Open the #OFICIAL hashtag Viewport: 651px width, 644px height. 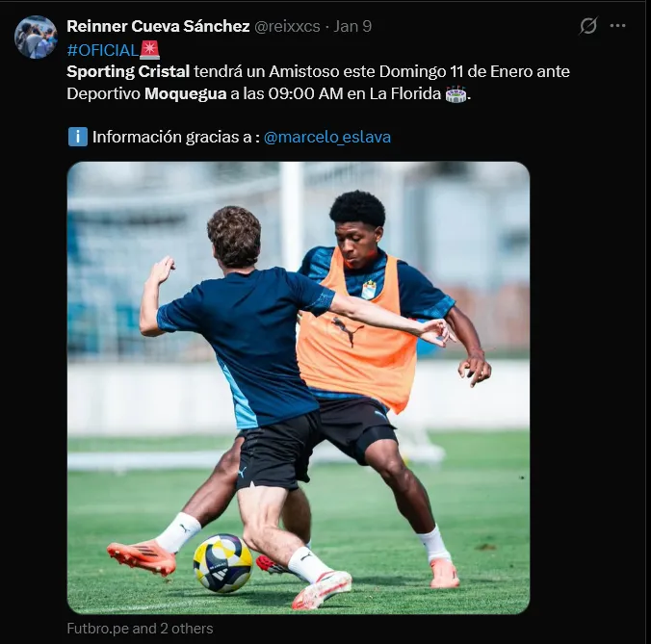click(x=102, y=50)
